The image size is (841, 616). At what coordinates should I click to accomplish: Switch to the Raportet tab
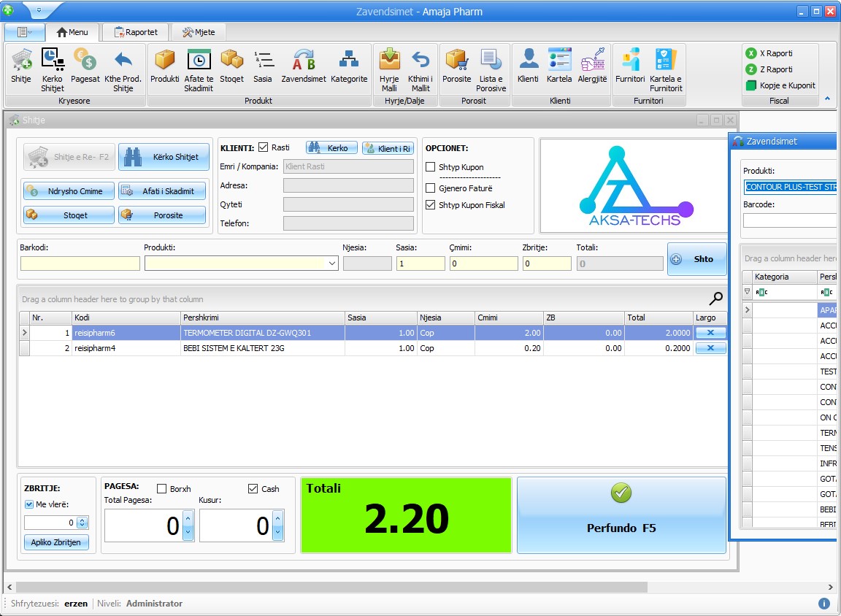coord(135,32)
